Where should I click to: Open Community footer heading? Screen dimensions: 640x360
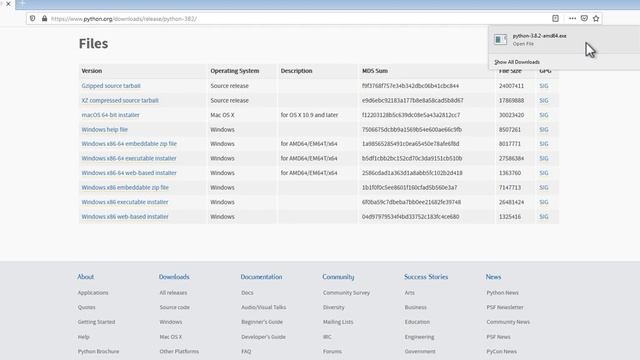[338, 277]
